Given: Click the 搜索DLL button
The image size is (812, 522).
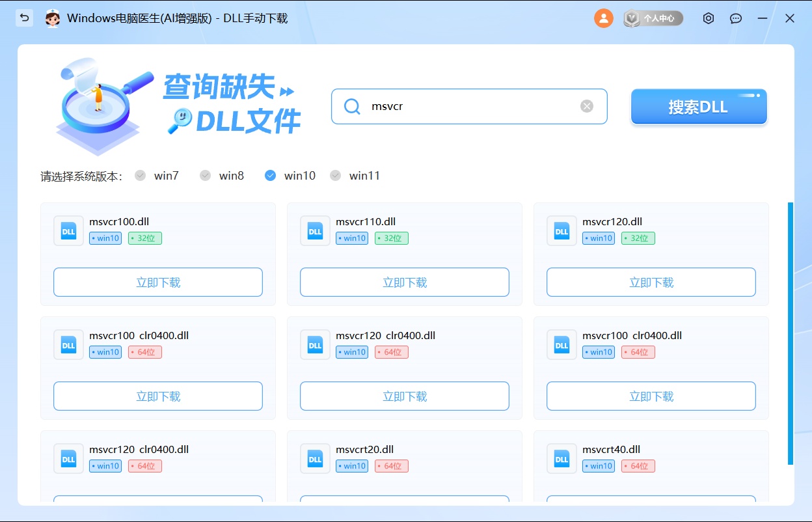Looking at the screenshot, I should 699,107.
